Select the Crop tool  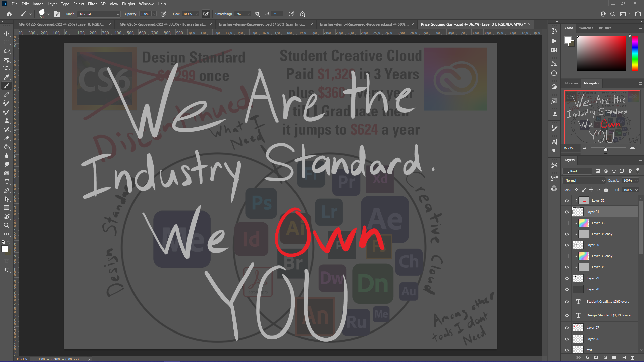coord(7,68)
